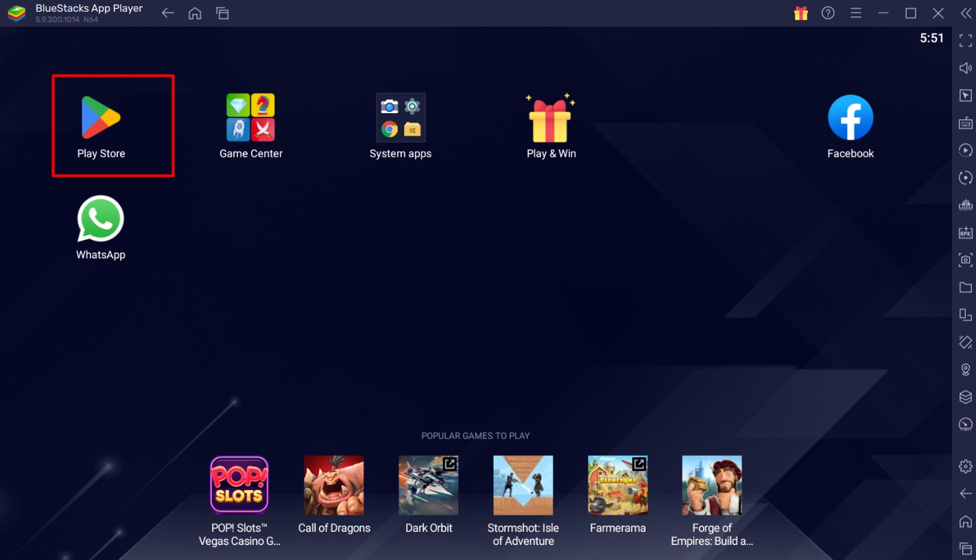Trim memory from sidebar
This screenshot has width=976, height=560.
click(966, 205)
